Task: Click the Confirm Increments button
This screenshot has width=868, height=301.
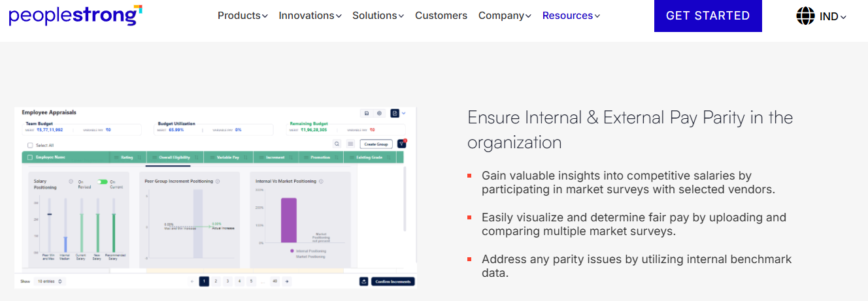Action: click(x=393, y=281)
